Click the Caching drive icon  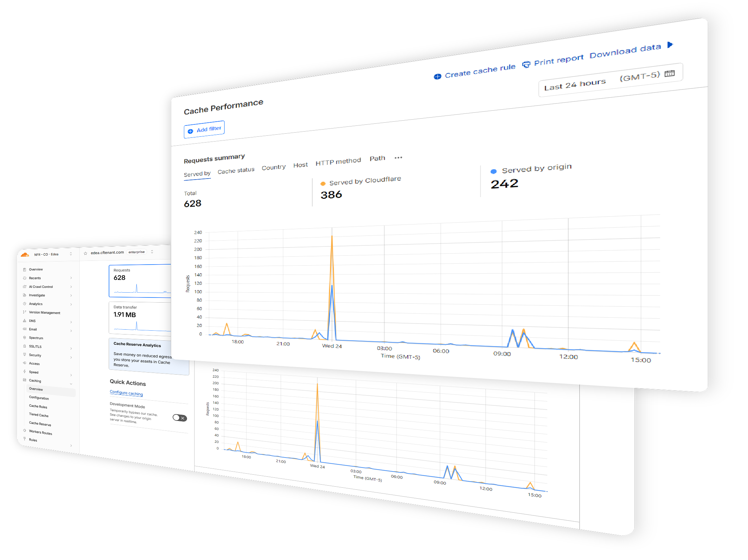(x=24, y=380)
